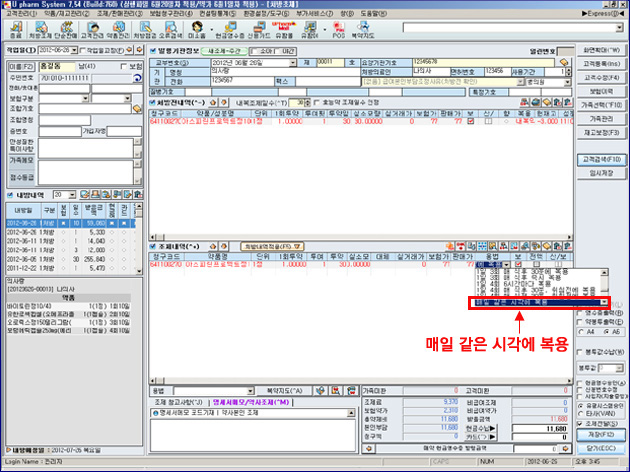
Task: Click the previous-day arrow next to 작업일
Action: click(129, 50)
